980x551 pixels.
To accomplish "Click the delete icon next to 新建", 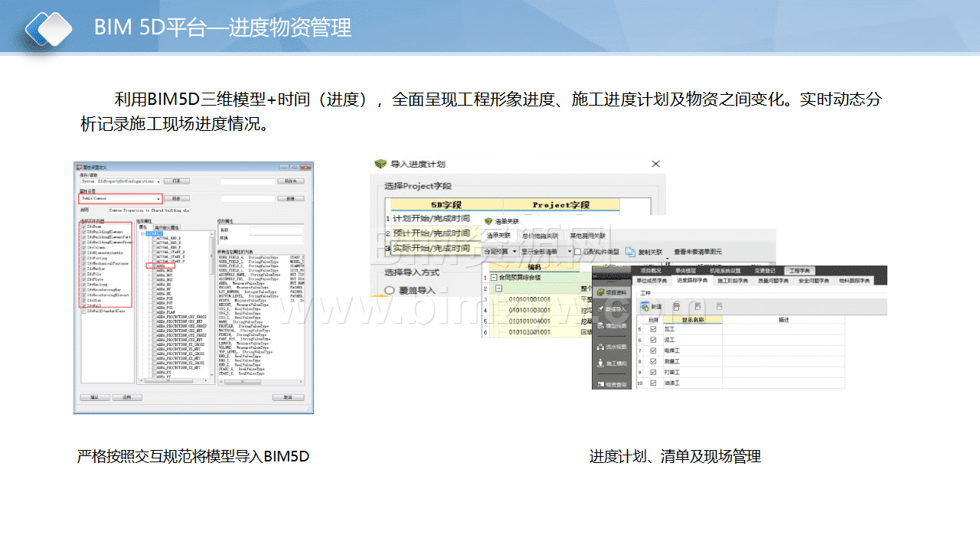I will click(x=677, y=306).
